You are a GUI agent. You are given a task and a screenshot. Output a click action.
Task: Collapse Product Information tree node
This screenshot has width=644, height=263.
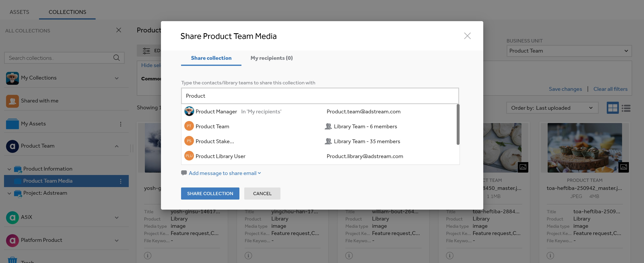point(9,169)
